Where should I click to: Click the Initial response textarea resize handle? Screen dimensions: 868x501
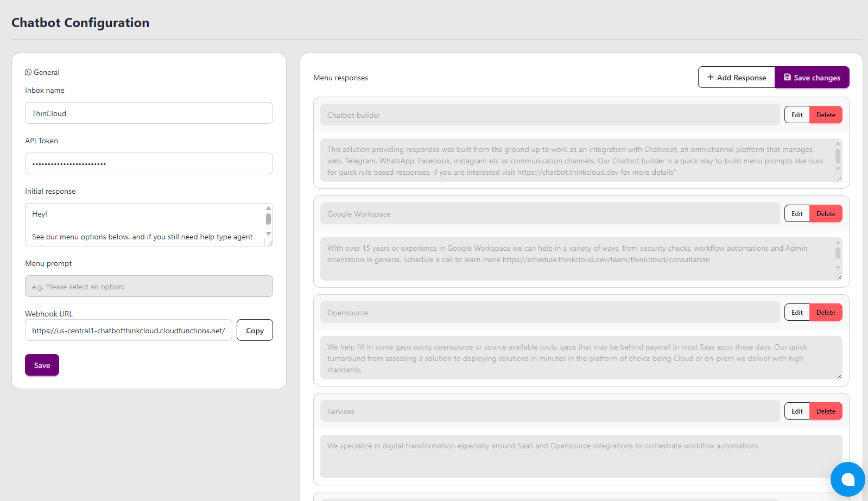pyautogui.click(x=269, y=242)
